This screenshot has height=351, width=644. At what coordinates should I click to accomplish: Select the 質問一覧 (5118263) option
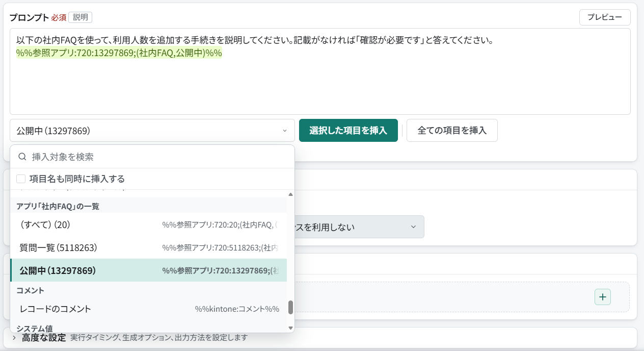[148, 248]
